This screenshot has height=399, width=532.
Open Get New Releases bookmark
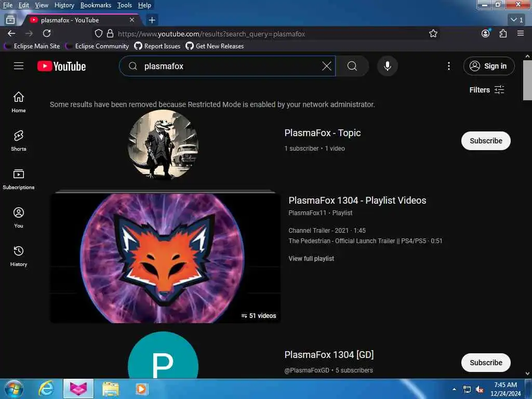point(215,46)
